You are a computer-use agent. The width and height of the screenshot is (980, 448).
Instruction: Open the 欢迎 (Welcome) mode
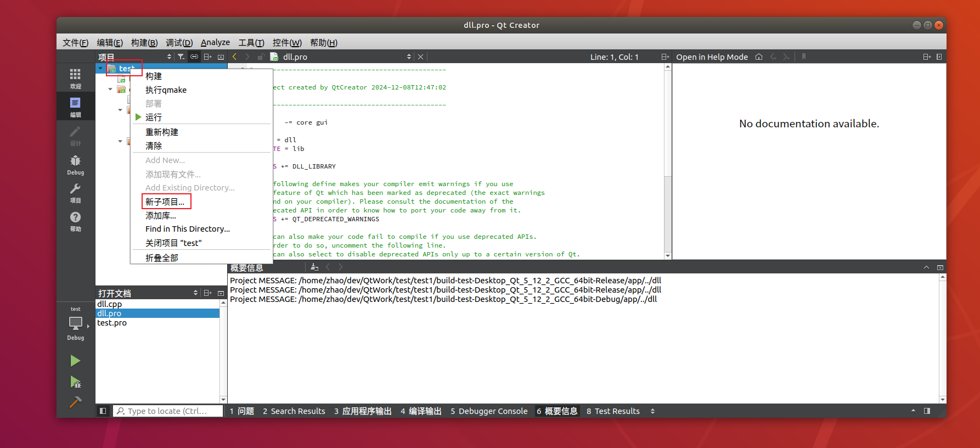point(75,78)
